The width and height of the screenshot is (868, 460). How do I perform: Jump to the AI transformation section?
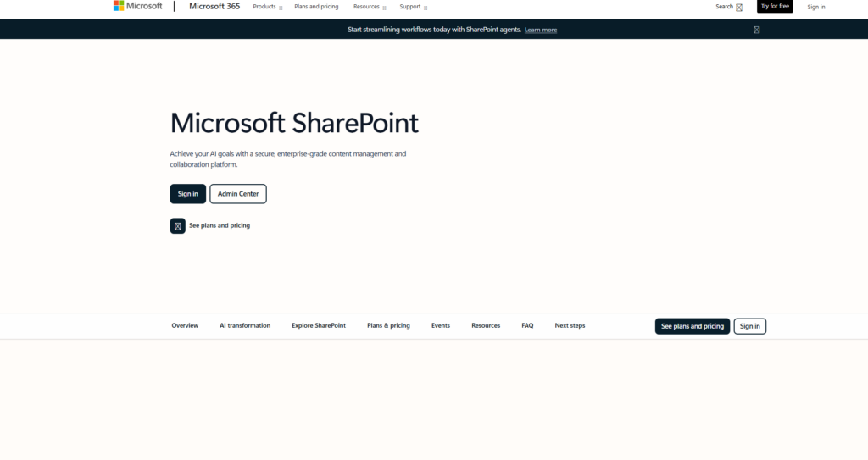click(245, 326)
